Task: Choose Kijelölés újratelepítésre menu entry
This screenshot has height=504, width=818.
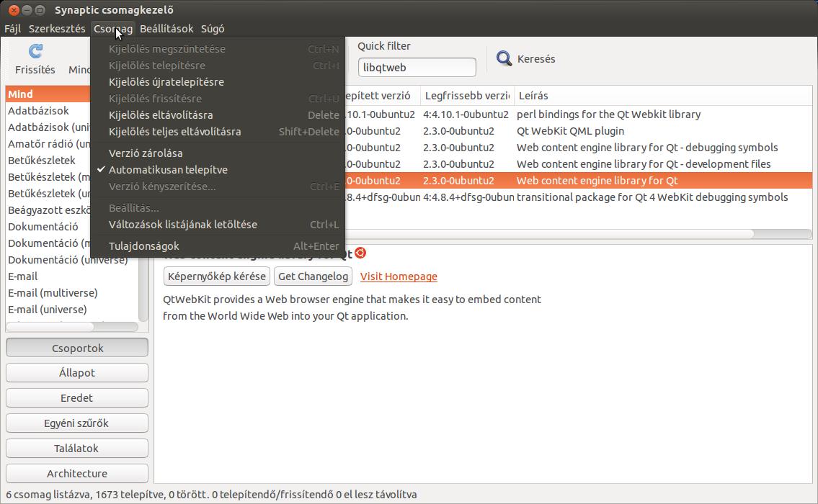Action: (x=218, y=82)
